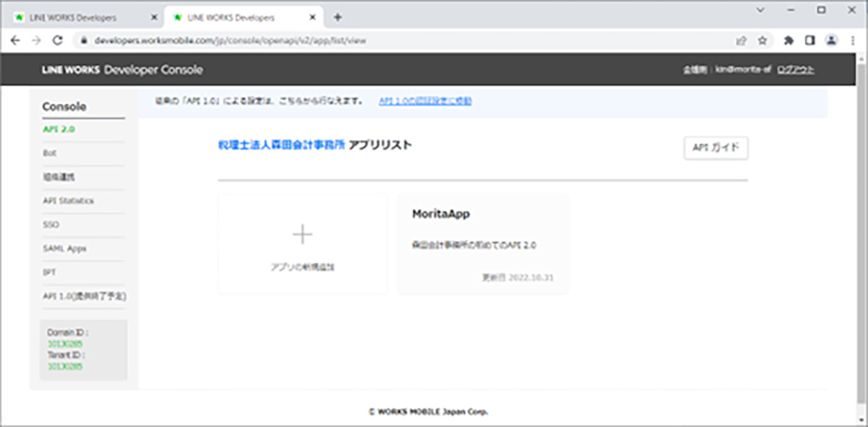Click the ログアウト link
Screen dimensions: 868x427
pos(795,70)
